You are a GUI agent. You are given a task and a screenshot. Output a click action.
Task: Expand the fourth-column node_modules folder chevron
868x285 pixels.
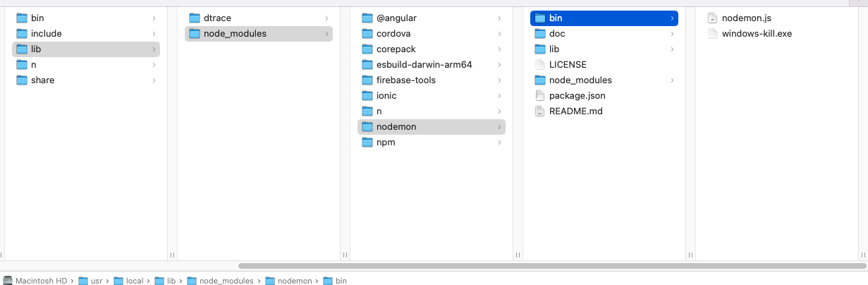click(x=672, y=80)
